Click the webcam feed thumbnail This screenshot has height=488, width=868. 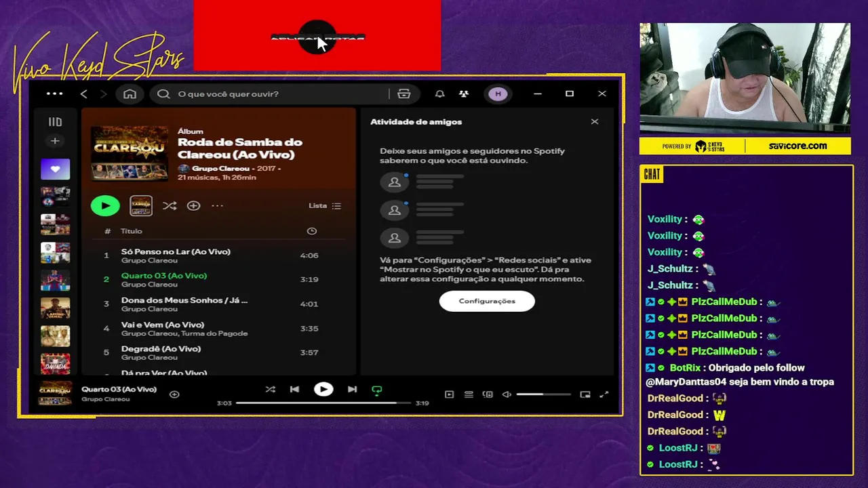click(x=745, y=78)
